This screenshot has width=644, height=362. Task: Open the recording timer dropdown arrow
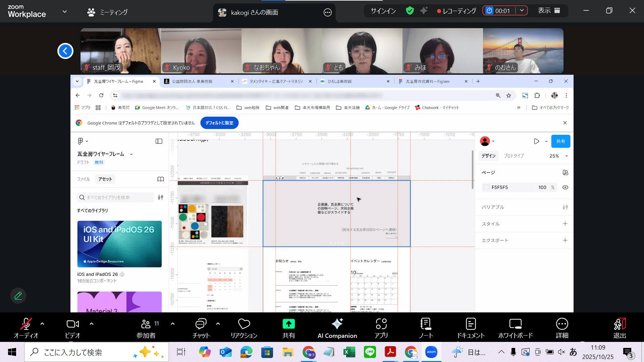pos(522,11)
